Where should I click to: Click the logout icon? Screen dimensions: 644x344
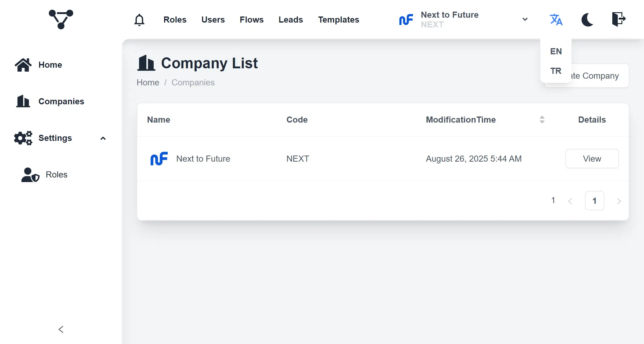(x=619, y=20)
